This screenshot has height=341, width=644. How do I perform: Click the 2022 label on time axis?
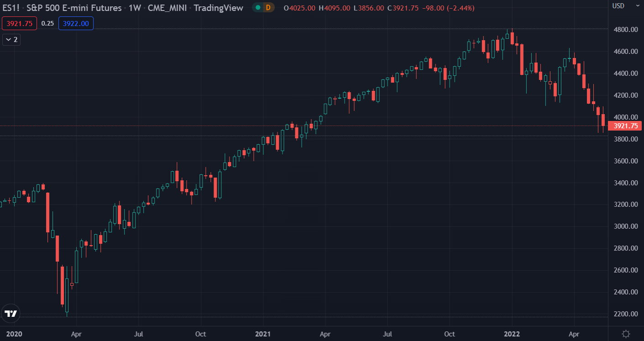[x=512, y=334]
